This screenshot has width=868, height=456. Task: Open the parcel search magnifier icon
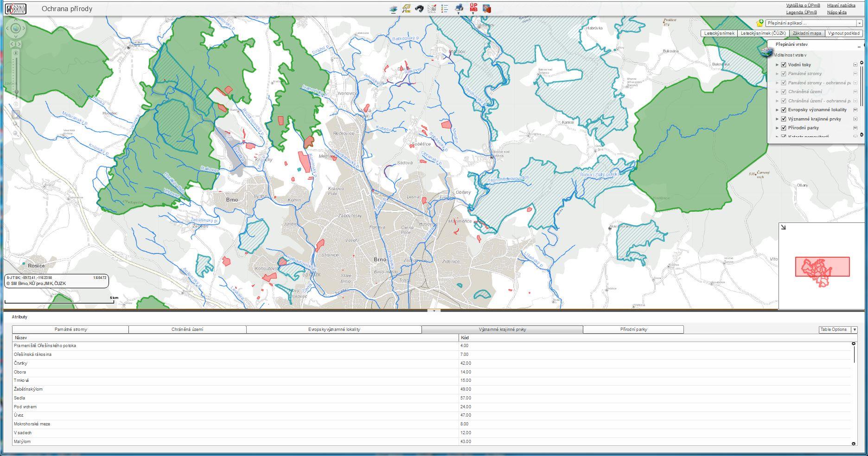pyautogui.click(x=406, y=9)
